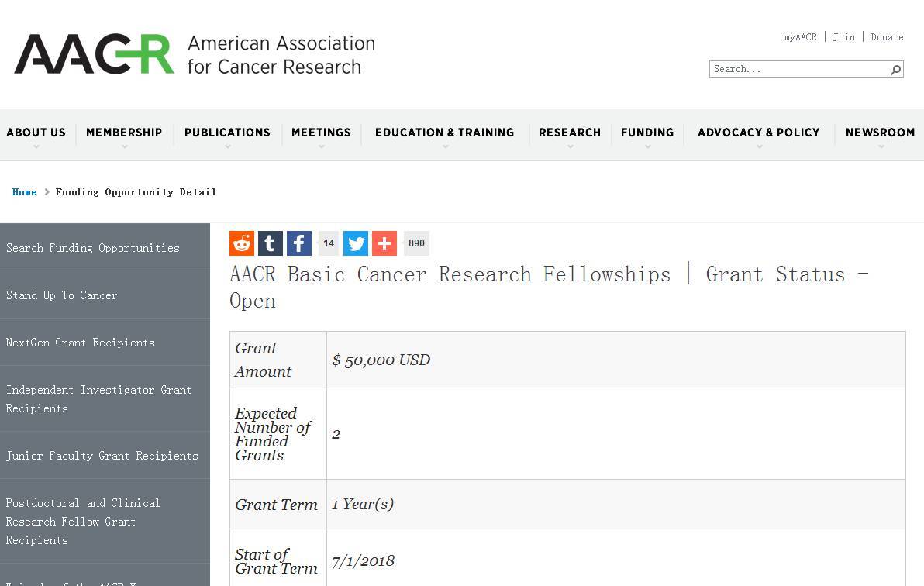Click the Join link

pyautogui.click(x=844, y=37)
